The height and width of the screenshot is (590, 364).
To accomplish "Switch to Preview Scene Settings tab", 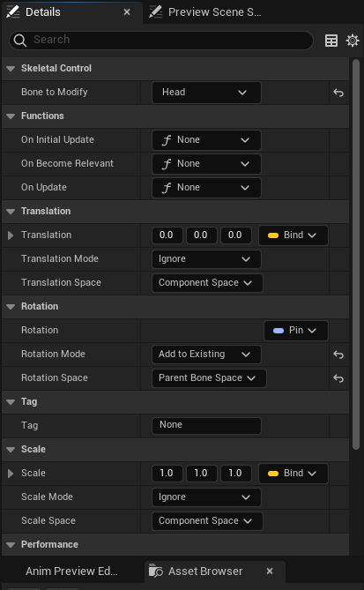I will [205, 12].
